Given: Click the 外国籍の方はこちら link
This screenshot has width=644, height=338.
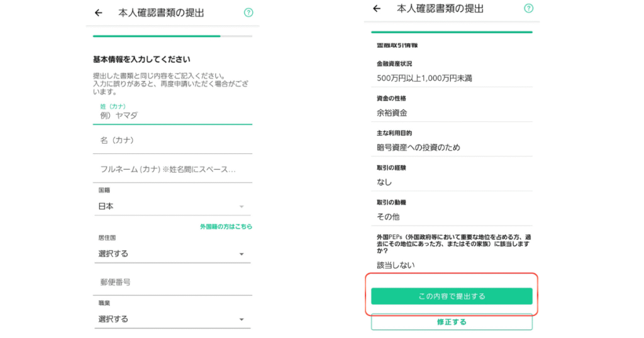Looking at the screenshot, I should click(x=226, y=227).
